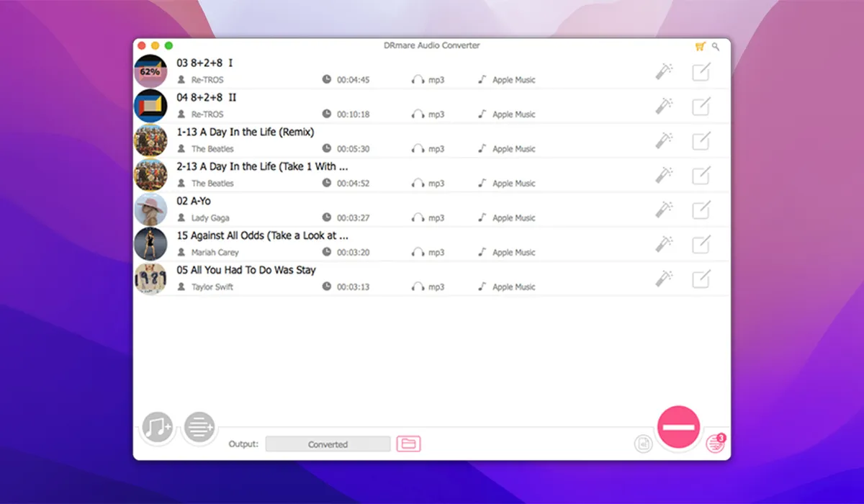Open effects wand for 02 A-Yo
Image resolution: width=864 pixels, height=504 pixels.
(664, 210)
